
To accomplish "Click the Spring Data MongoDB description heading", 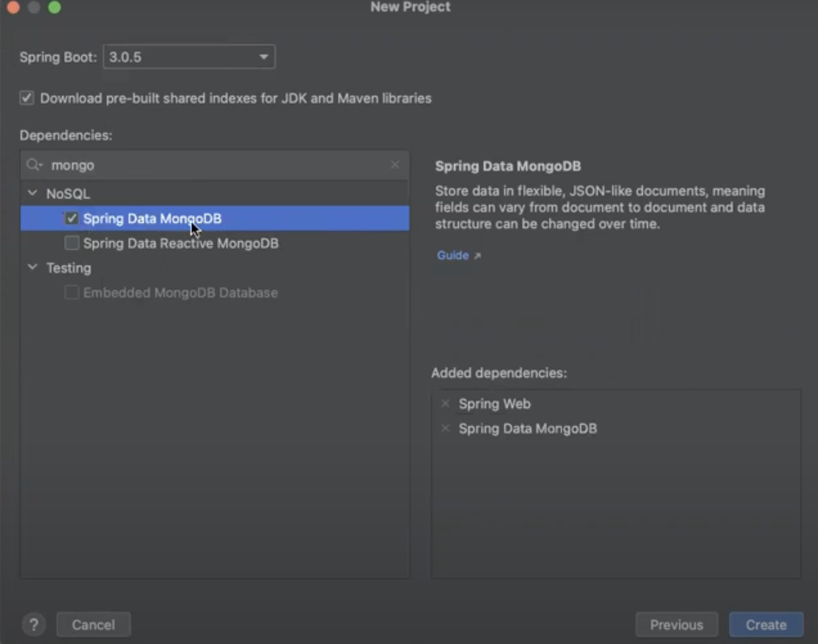I will [x=508, y=166].
